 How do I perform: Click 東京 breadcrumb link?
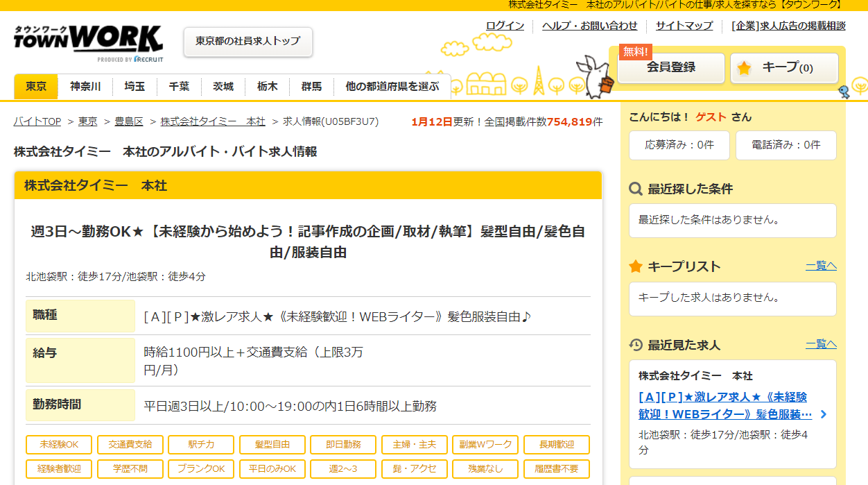click(x=87, y=121)
